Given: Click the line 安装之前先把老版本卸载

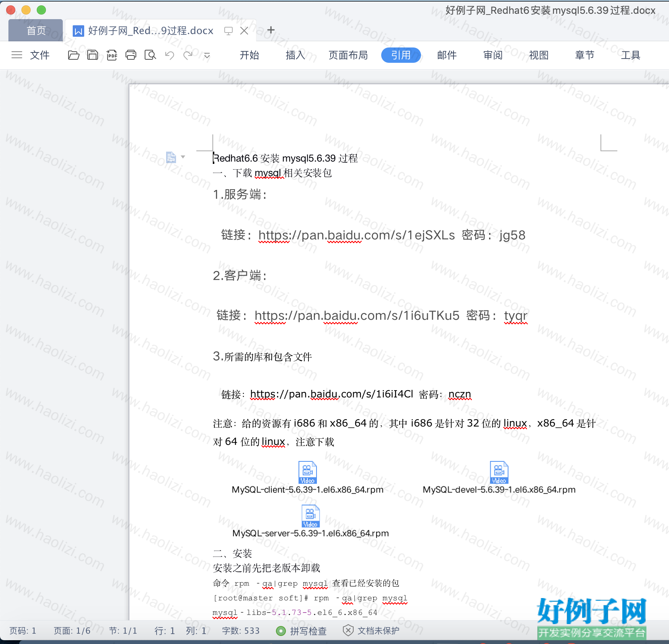Looking at the screenshot, I should [x=266, y=568].
